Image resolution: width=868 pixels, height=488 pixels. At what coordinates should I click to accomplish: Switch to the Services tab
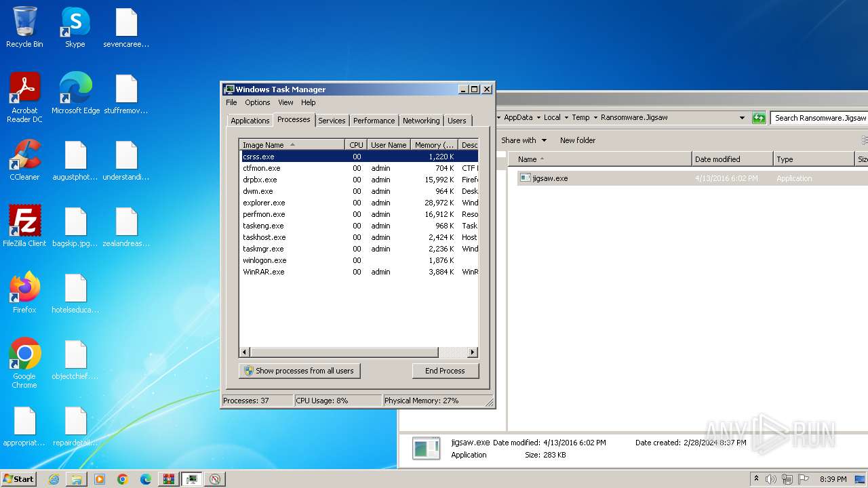point(332,121)
